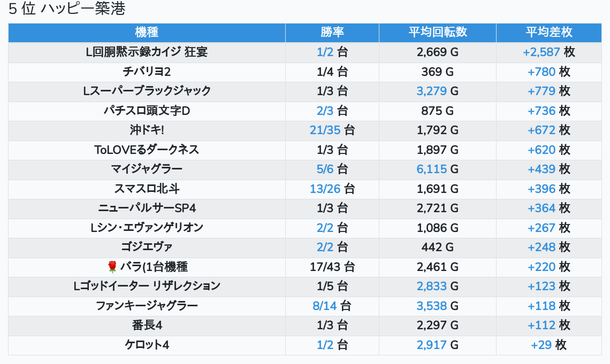The width and height of the screenshot is (610, 364).
Task: Click the 5 位 ハッピー築港 heading
Action: [x=67, y=9]
